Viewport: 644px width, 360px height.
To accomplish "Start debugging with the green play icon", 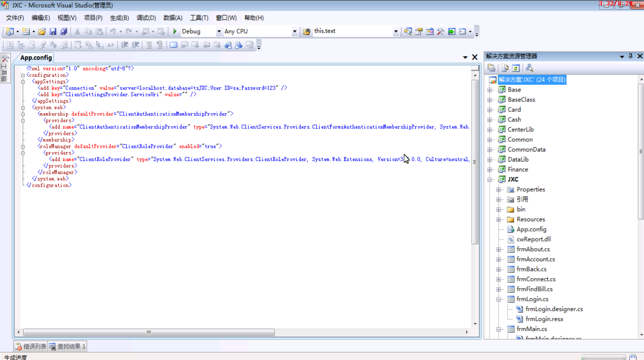I will (x=175, y=31).
